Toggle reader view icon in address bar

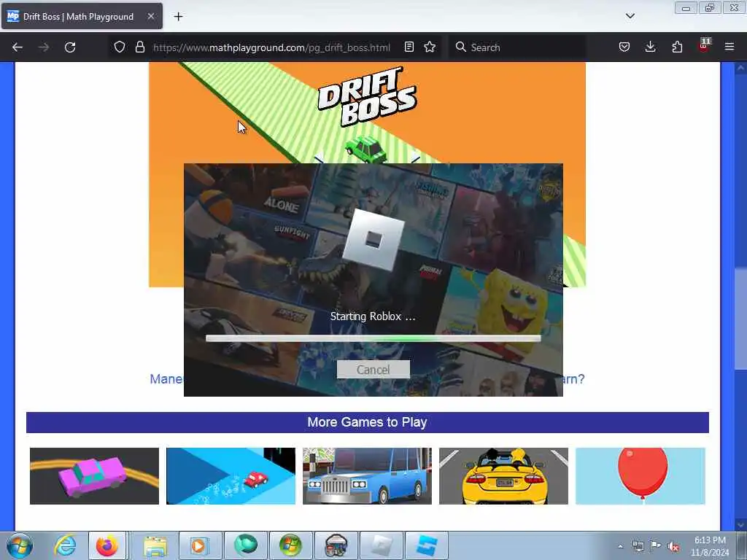[409, 47]
